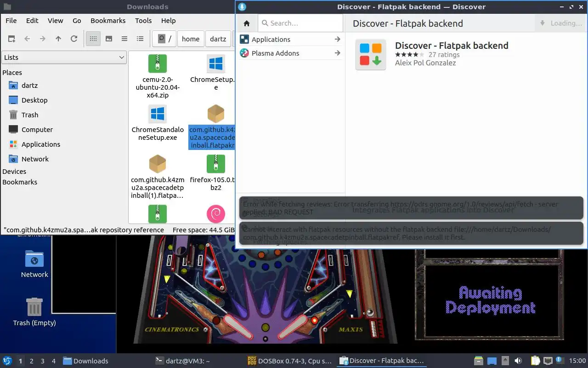Go back in the Downloads file manager
Screen dimensions: 588x368
tap(27, 39)
